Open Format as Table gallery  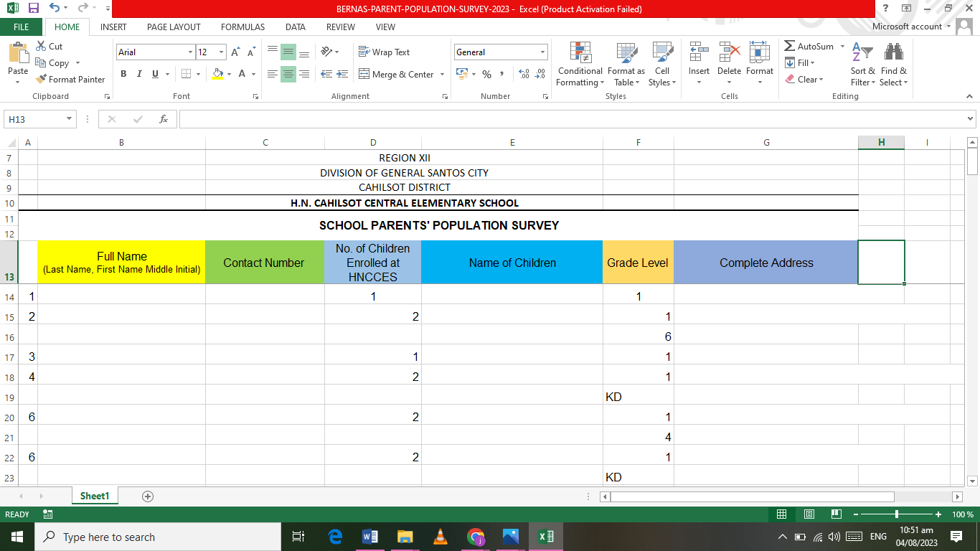[x=626, y=64]
